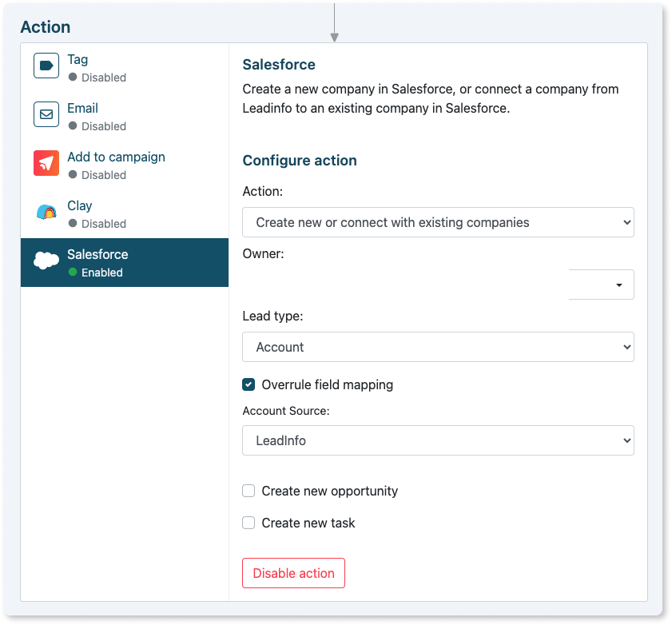
Task: Click the 'Account Source:' label
Action: click(x=286, y=411)
